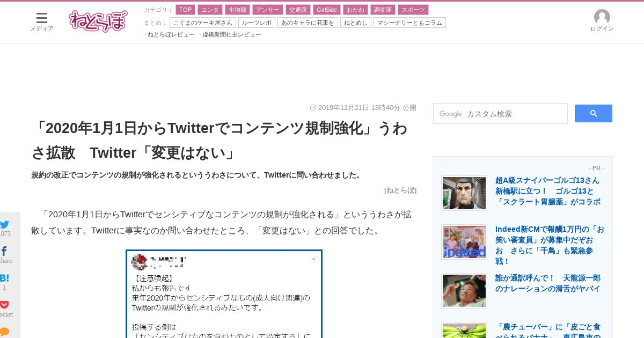The height and width of the screenshot is (338, 644).
Task: Open the ゴルゴ13 スクラート胃腸薬 article link
Action: pos(548,191)
